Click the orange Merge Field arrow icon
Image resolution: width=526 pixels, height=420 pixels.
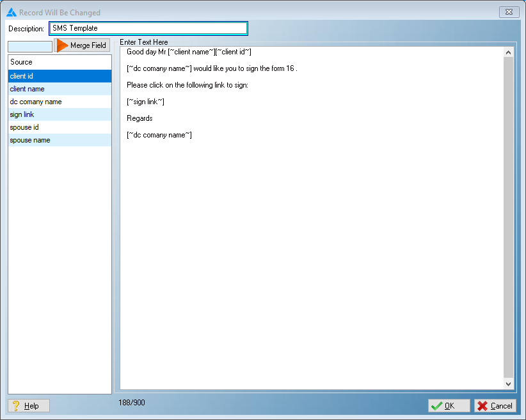pos(62,45)
